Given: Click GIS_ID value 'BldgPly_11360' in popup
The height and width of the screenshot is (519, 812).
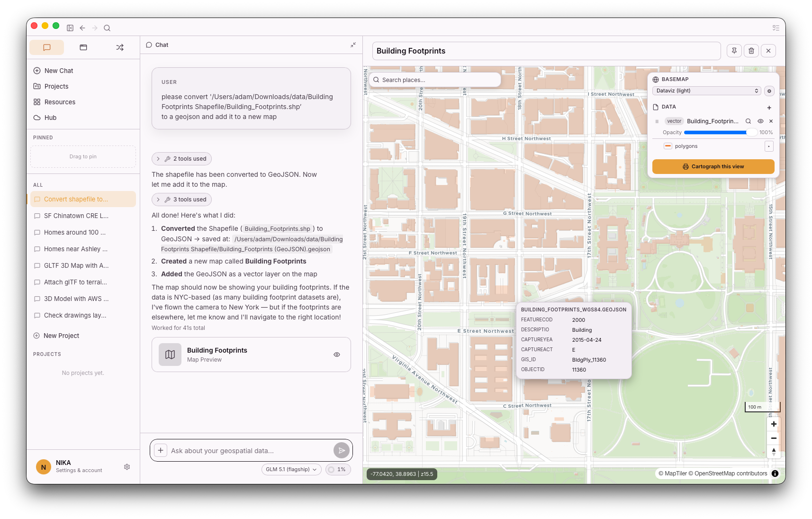Looking at the screenshot, I should 589,360.
